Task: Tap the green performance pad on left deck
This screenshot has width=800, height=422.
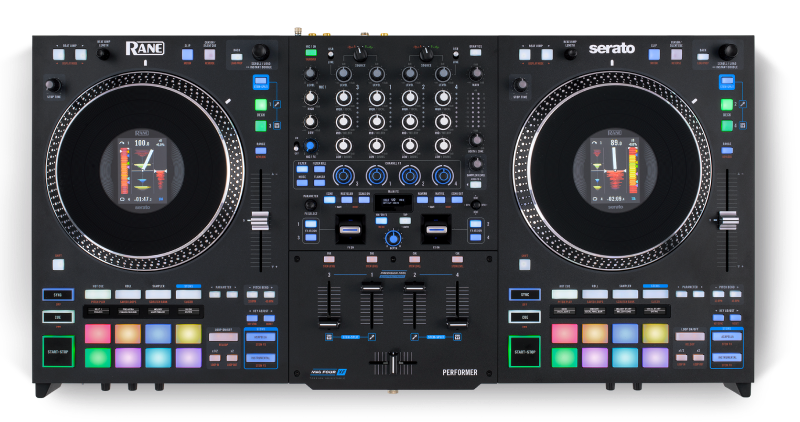Action: pyautogui.click(x=97, y=357)
